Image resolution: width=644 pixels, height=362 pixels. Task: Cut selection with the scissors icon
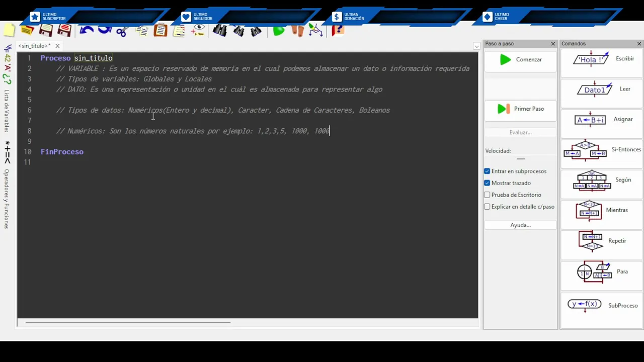pyautogui.click(x=122, y=31)
